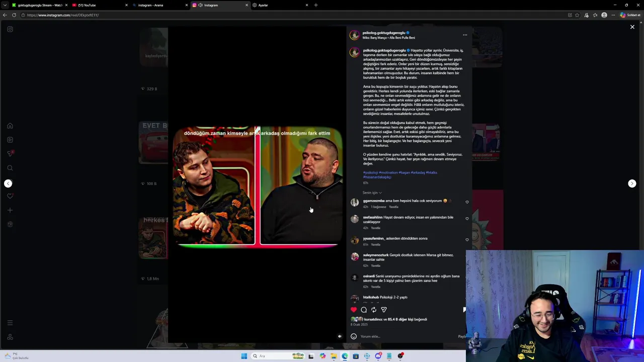Share the post with the paper plane icon
The image size is (644, 362).
[384, 310]
